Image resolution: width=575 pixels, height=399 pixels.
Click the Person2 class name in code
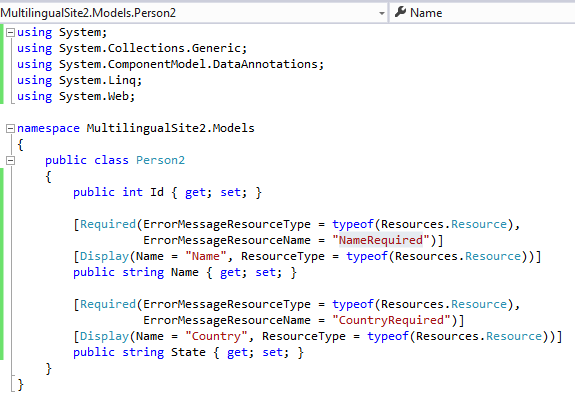click(x=160, y=160)
